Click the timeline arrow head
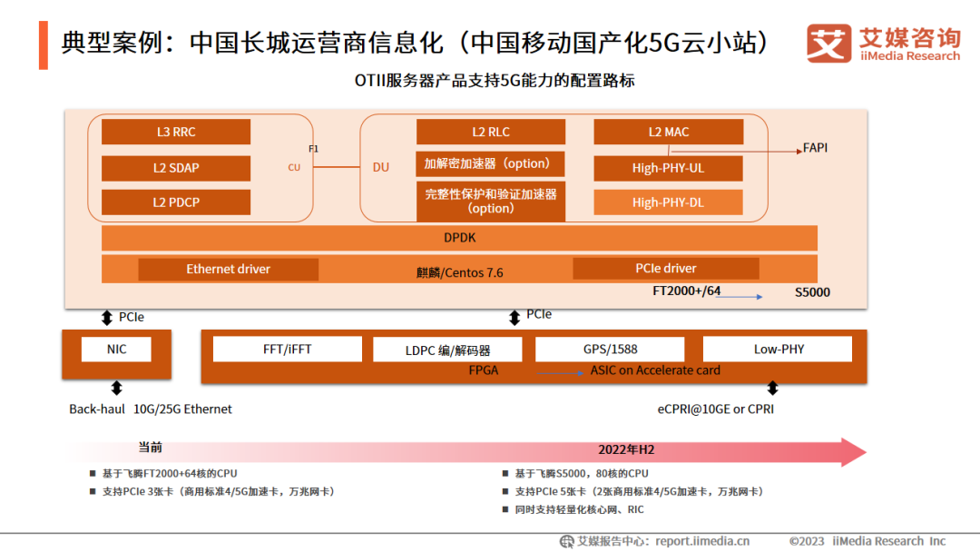 click(x=853, y=452)
